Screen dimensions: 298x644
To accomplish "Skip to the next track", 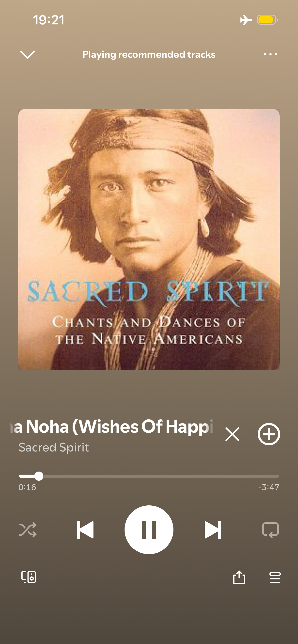I will pos(213,530).
